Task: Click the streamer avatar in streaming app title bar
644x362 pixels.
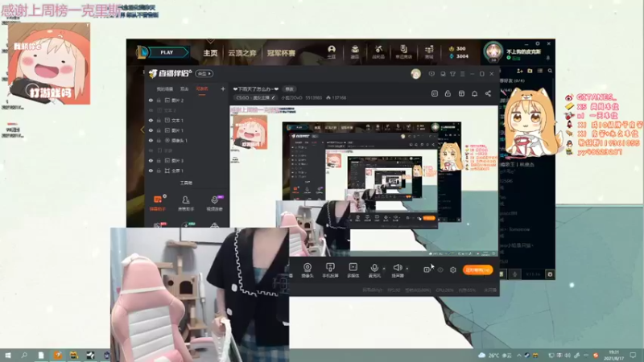Action: pyautogui.click(x=415, y=74)
